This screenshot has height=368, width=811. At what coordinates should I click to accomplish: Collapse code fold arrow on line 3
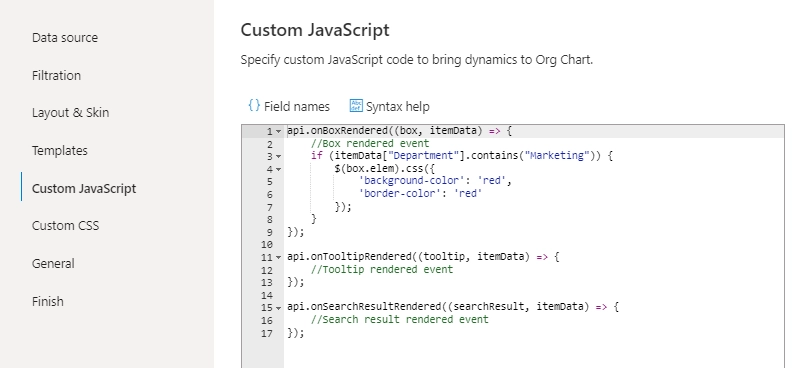[x=278, y=156]
